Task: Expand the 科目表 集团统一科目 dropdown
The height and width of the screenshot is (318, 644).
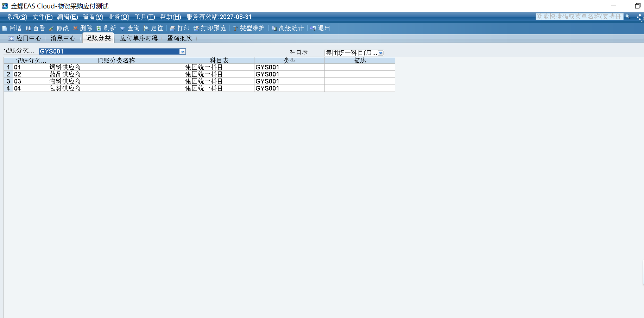Action: (x=381, y=53)
